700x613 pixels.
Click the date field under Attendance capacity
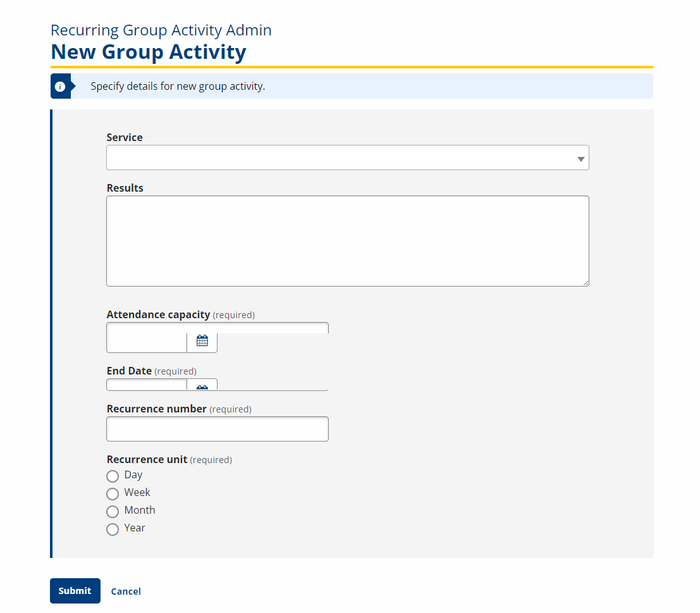[x=147, y=341]
